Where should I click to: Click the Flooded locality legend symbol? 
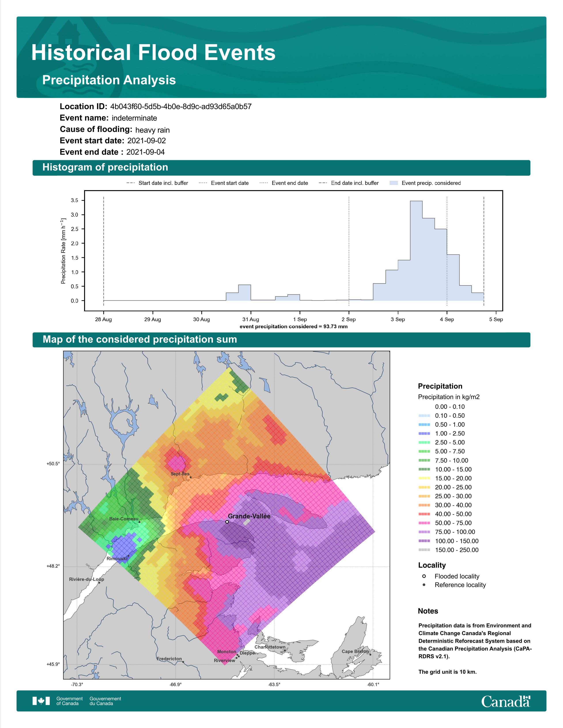pyautogui.click(x=424, y=576)
